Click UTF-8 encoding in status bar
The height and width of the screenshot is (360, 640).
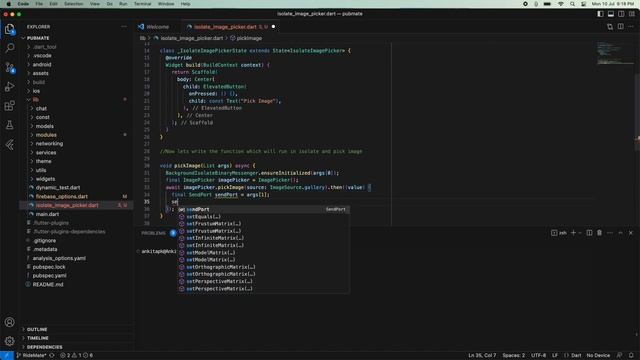(x=538, y=356)
